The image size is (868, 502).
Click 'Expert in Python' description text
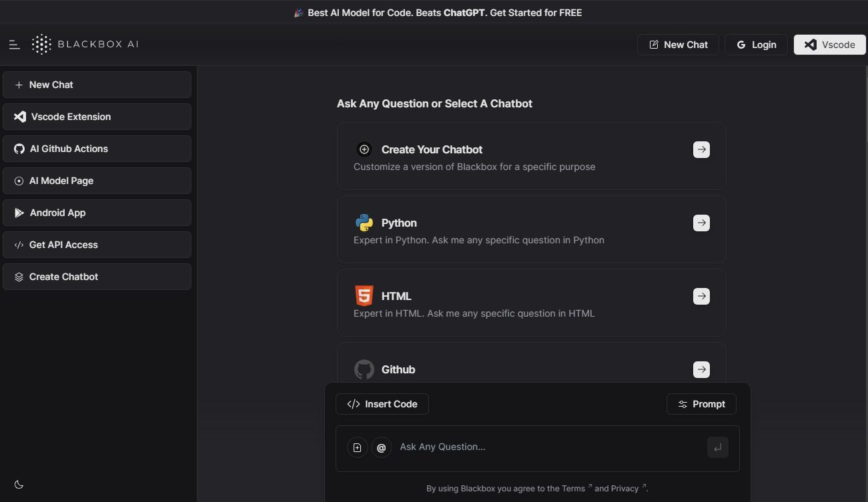pyautogui.click(x=478, y=240)
